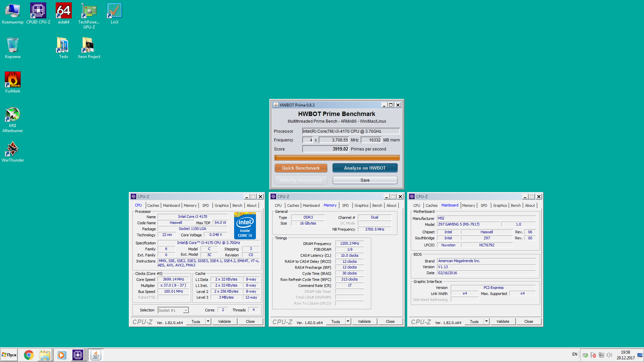The height and width of the screenshot is (362, 644).
Task: Launch CPUID CPU-Z desktop shortcut
Action: point(38,13)
